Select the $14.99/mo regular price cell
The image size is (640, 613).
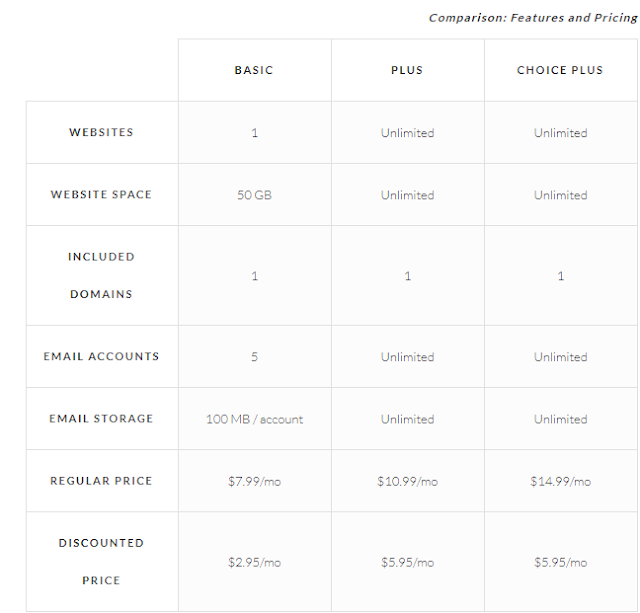coord(560,482)
